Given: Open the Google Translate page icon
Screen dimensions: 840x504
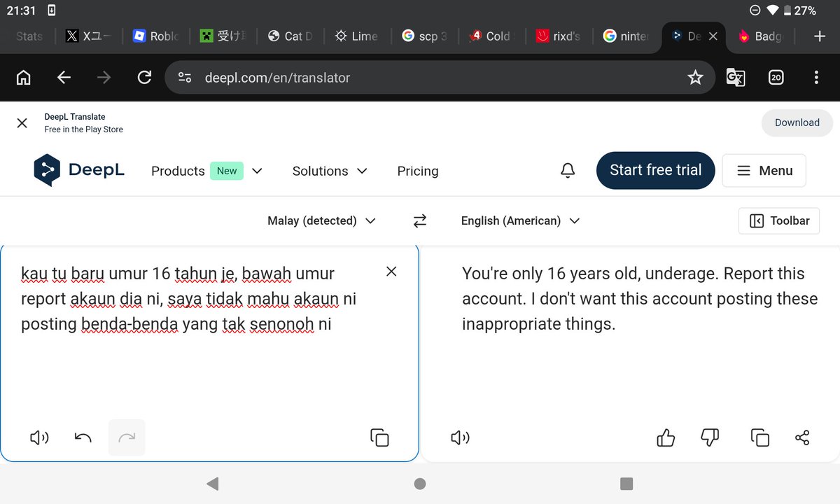Looking at the screenshot, I should tap(735, 78).
